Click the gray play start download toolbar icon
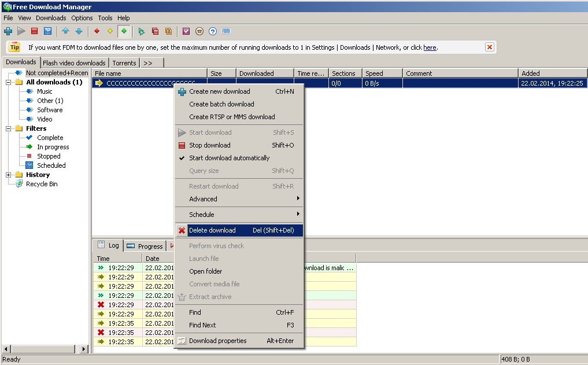 click(21, 31)
